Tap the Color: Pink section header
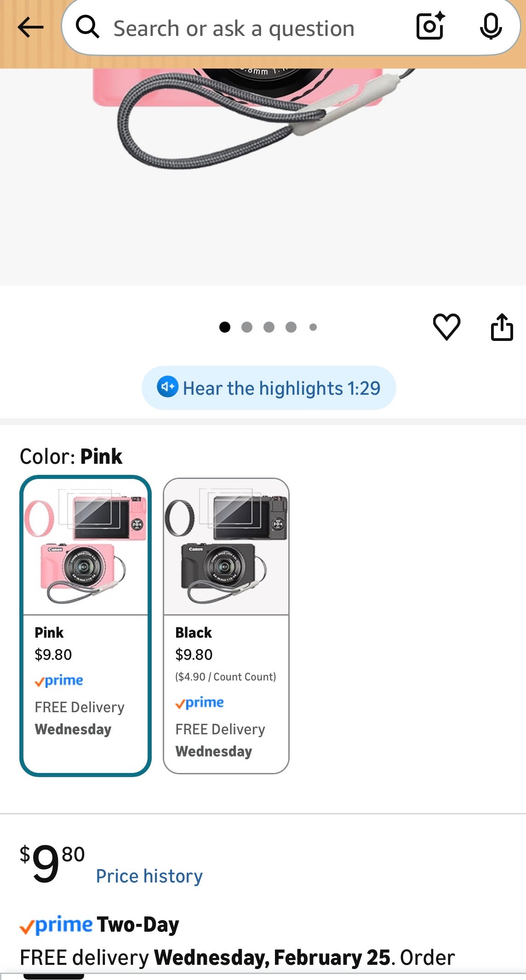 click(71, 456)
